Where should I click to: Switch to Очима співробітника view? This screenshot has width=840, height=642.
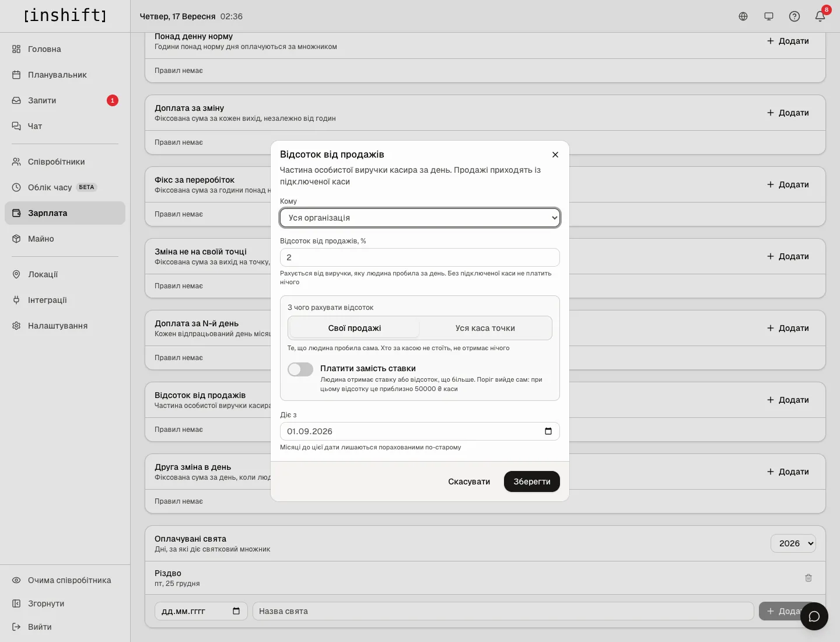point(65,580)
